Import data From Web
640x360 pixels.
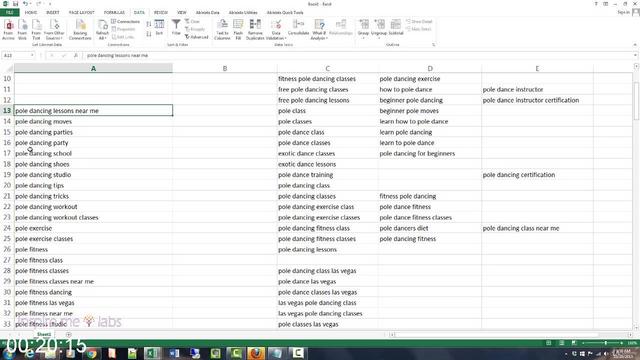(22, 30)
